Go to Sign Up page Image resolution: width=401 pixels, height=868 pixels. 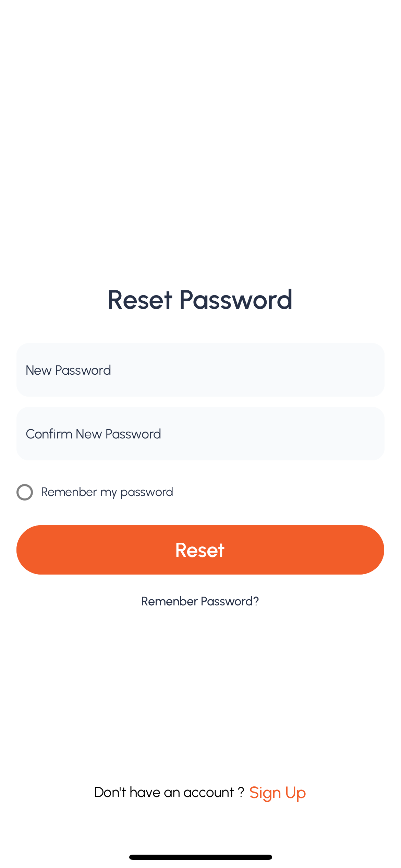277,793
